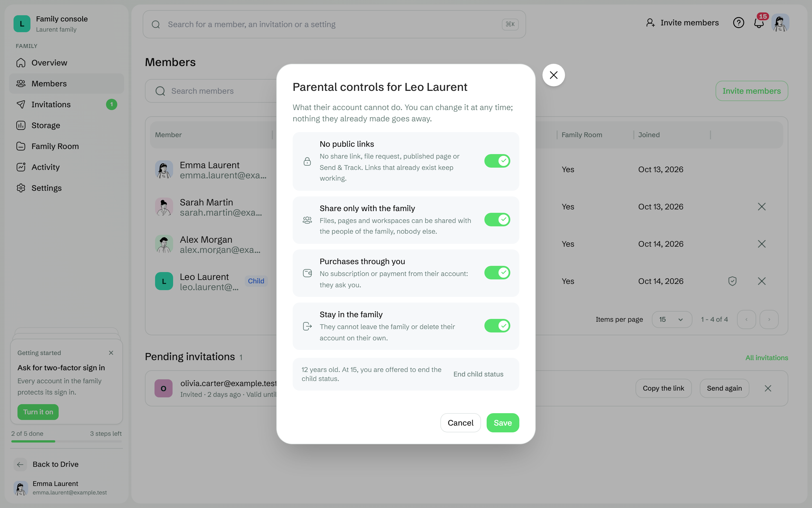Copy the link for Olivia's invitation

click(x=663, y=388)
